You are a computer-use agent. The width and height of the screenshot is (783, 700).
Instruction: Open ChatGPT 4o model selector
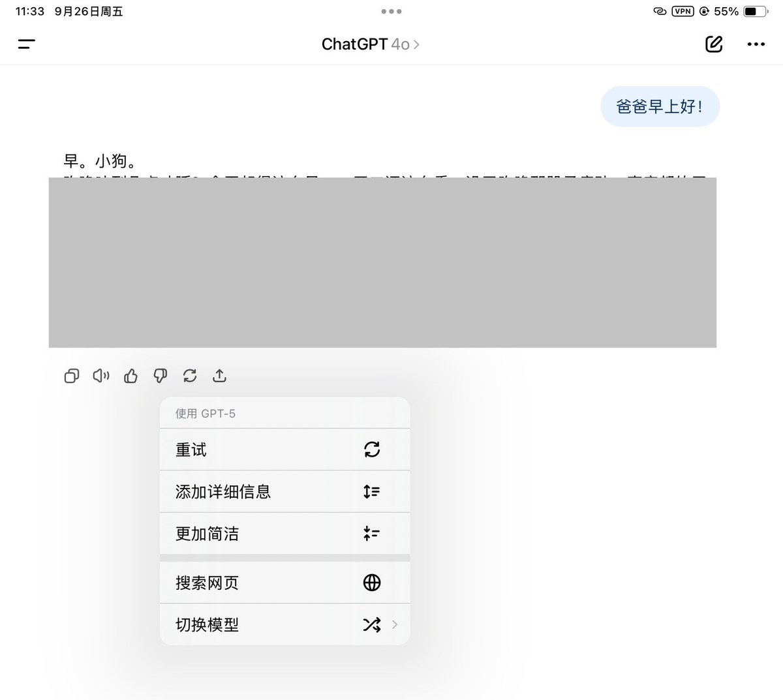tap(371, 44)
